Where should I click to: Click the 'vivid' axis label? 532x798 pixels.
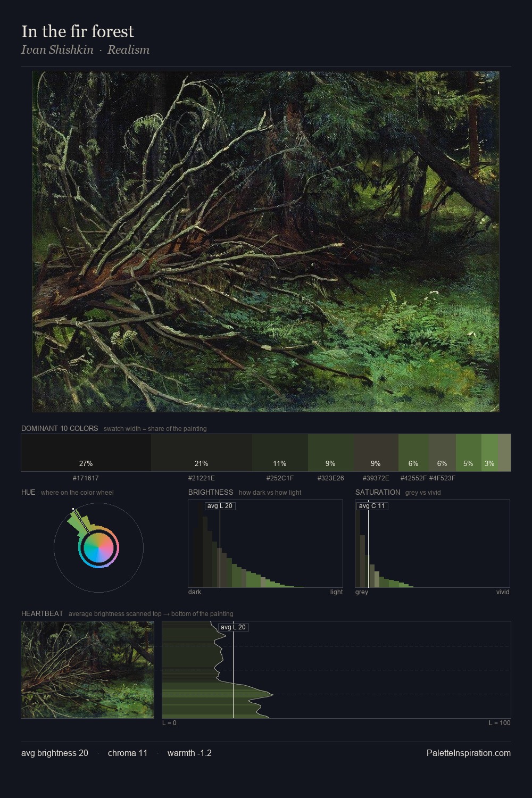[x=503, y=592]
